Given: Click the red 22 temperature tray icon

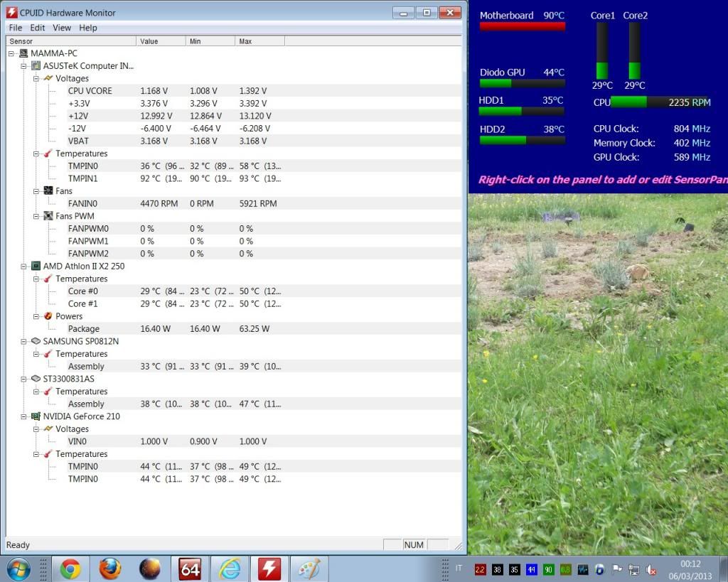Looking at the screenshot, I should pyautogui.click(x=480, y=569).
